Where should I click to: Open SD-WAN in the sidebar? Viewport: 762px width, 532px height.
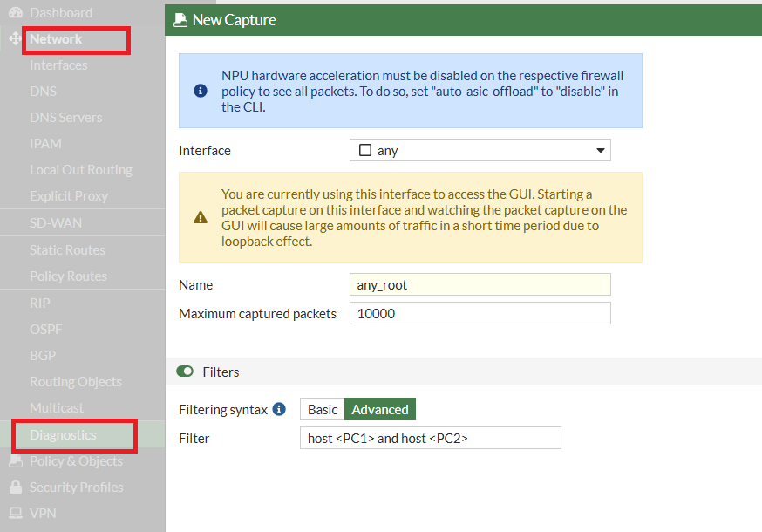pyautogui.click(x=56, y=223)
